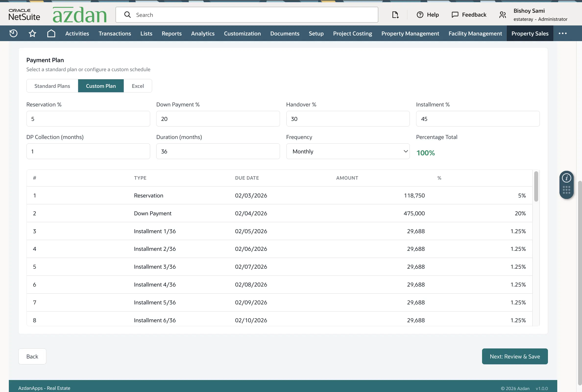Click the Duration months field
Image resolution: width=582 pixels, height=392 pixels.
pos(218,151)
